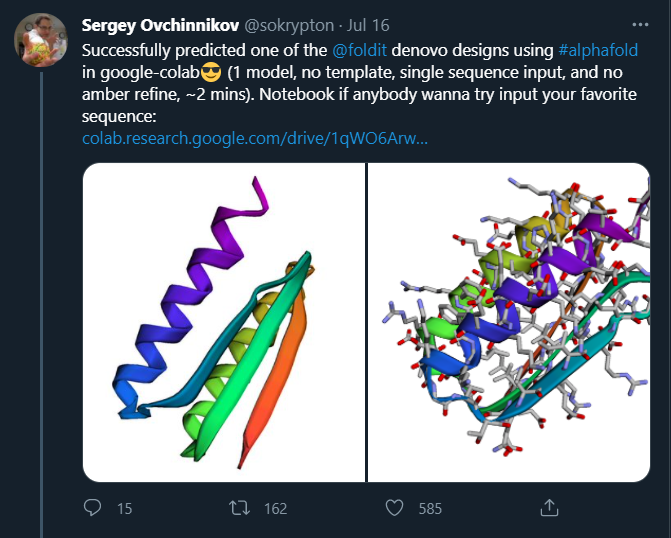Click the 15 replies count
Screen dimensions: 671x538
[125, 508]
